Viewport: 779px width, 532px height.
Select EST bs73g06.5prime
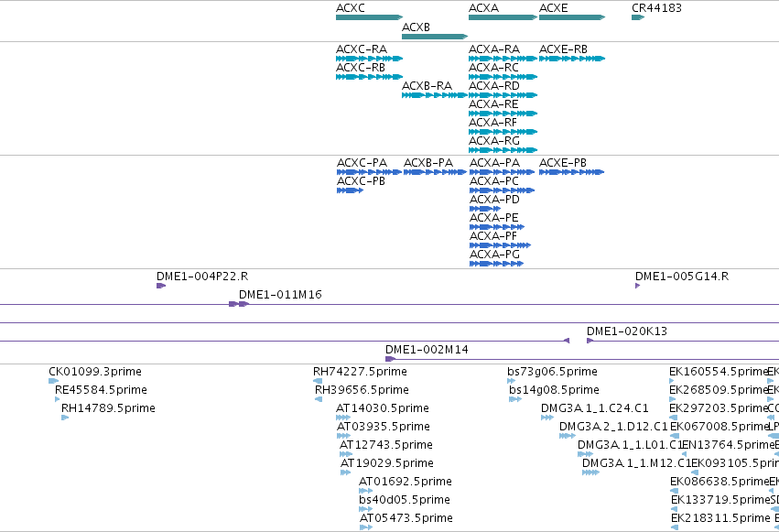click(x=511, y=381)
